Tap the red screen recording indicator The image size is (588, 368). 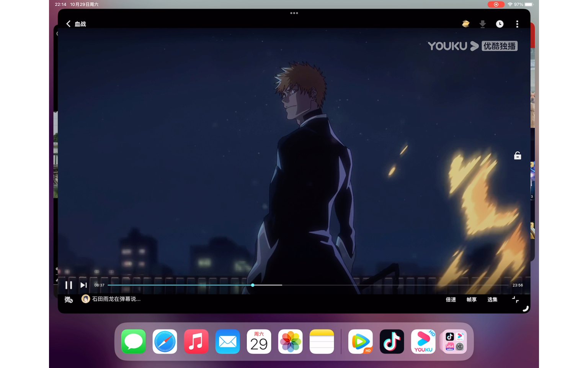(496, 4)
